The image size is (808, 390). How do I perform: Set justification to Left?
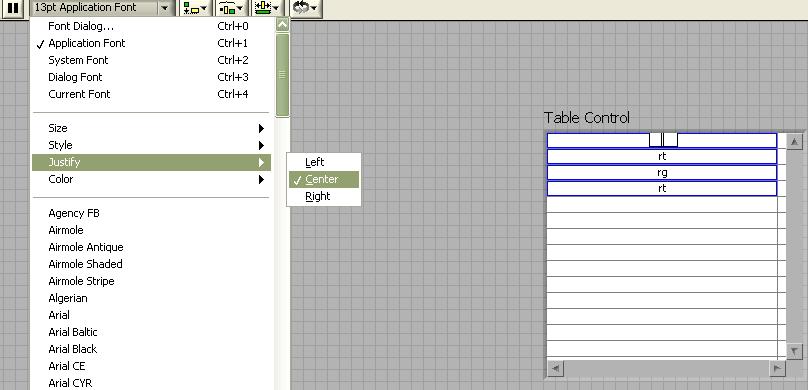(324, 162)
